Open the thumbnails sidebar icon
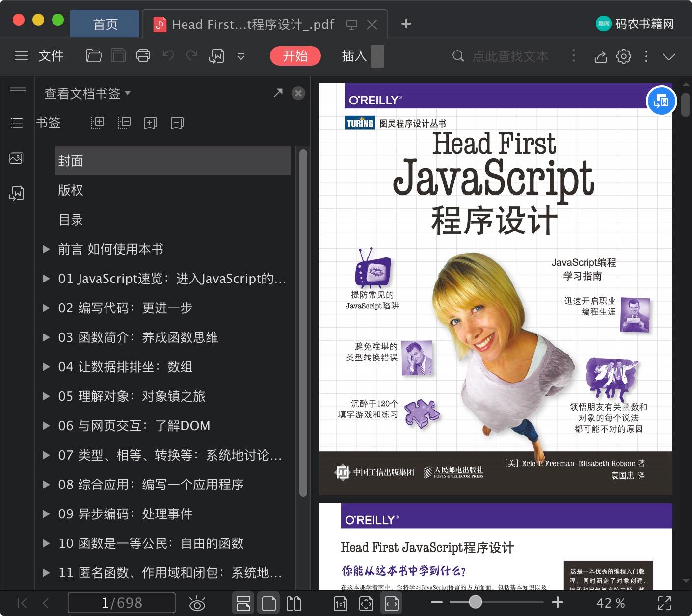Screen dimensions: 692x616 point(16,158)
